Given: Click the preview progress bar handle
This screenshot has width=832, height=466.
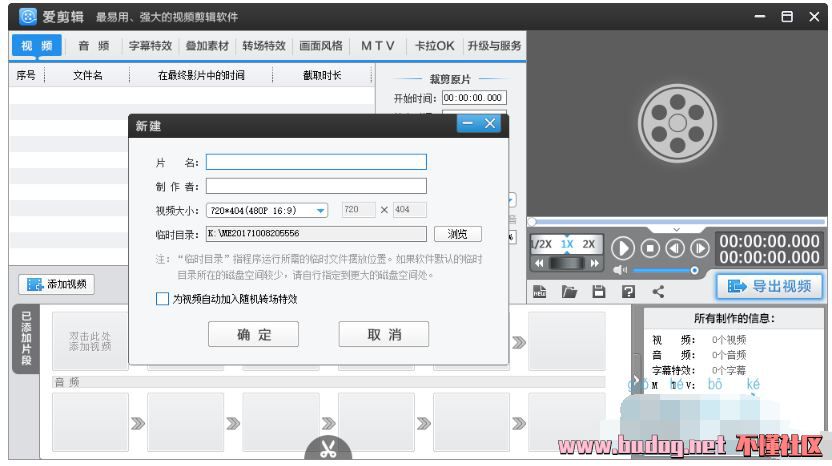Looking at the screenshot, I should [x=532, y=221].
